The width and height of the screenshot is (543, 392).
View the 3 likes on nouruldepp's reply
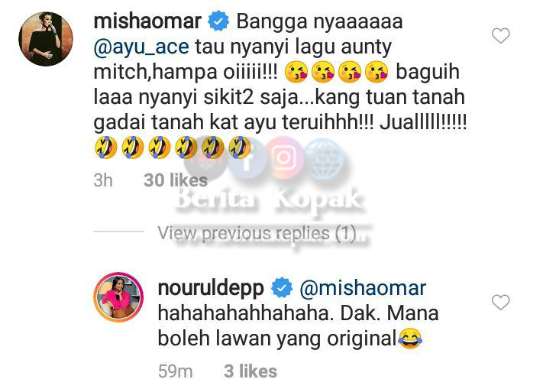point(250,371)
